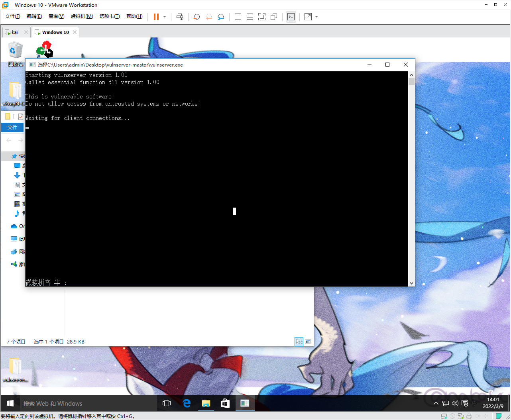Show hidden system tray icons

coord(436,404)
